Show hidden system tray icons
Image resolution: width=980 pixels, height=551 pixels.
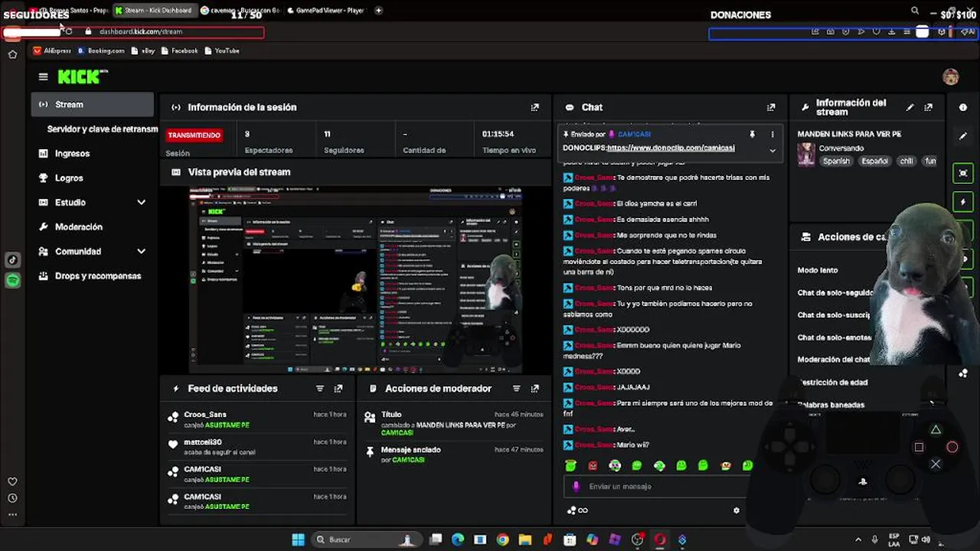pyautogui.click(x=857, y=540)
